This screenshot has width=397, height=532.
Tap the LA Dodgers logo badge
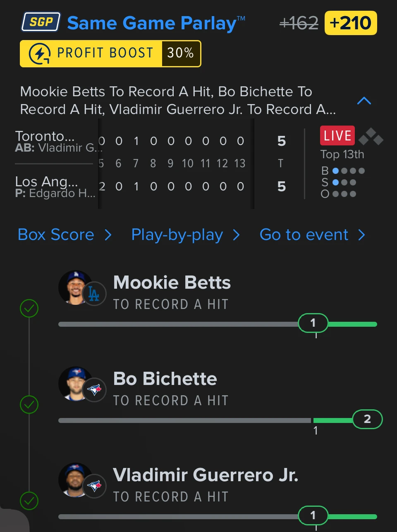point(94,294)
